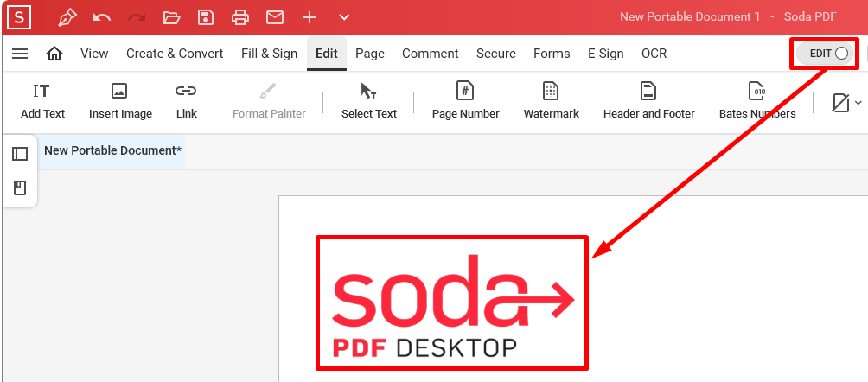868x382 pixels.
Task: Toggle the EDIT mode switch
Action: point(826,54)
